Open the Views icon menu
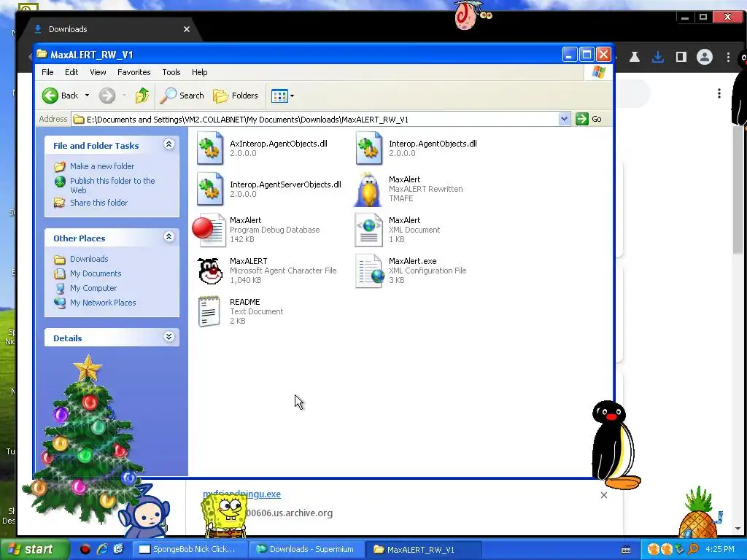This screenshot has width=747, height=560. tap(282, 96)
